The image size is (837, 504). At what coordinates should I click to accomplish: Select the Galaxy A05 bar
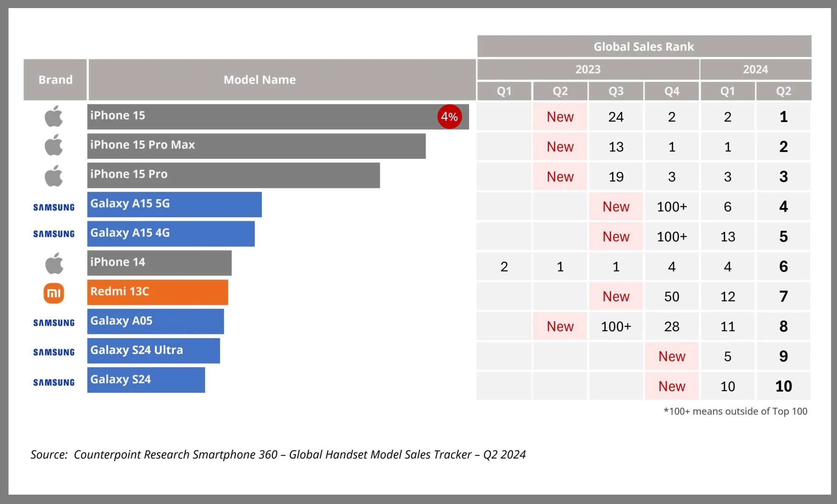(156, 322)
